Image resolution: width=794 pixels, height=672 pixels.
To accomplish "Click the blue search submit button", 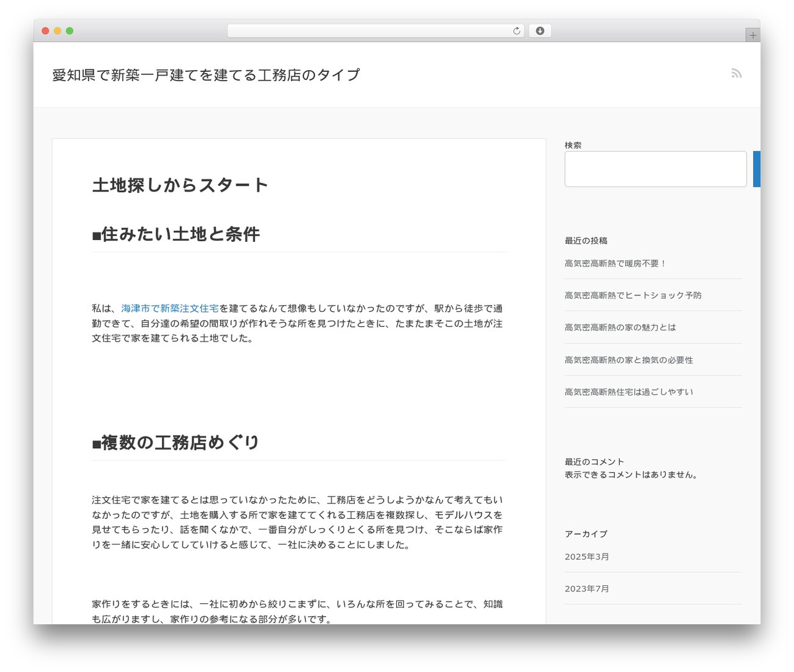I will tap(757, 169).
